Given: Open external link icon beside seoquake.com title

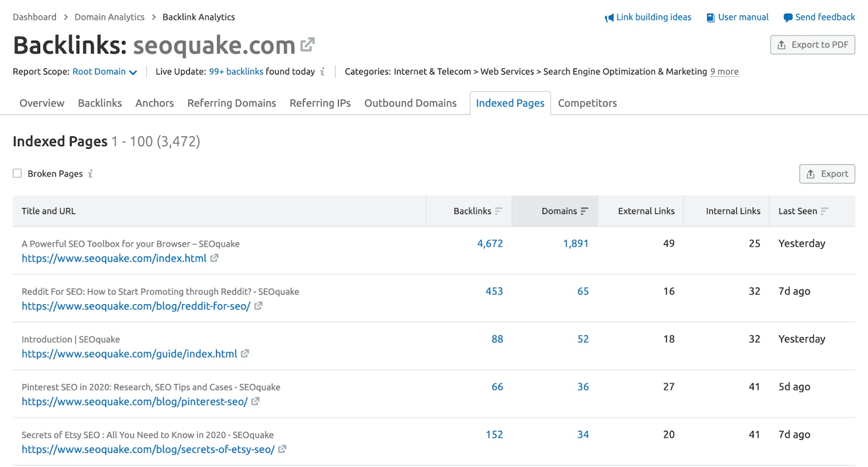Looking at the screenshot, I should (308, 45).
